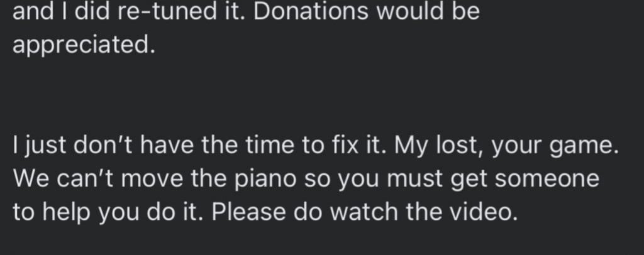The height and width of the screenshot is (255, 644).
Task: Select the words "We can't" in the text
Action: (63, 179)
